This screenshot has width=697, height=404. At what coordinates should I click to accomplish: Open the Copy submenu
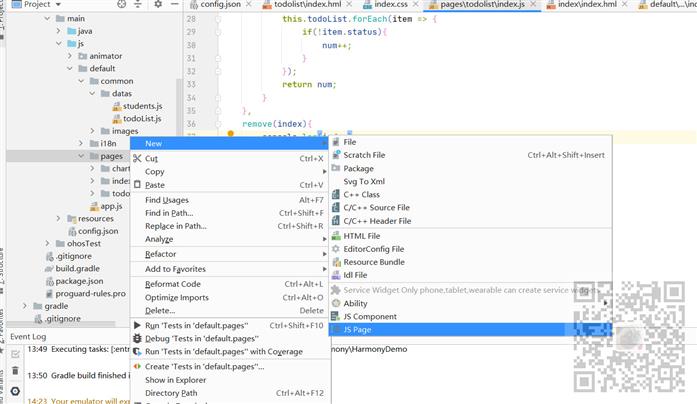tap(230, 172)
